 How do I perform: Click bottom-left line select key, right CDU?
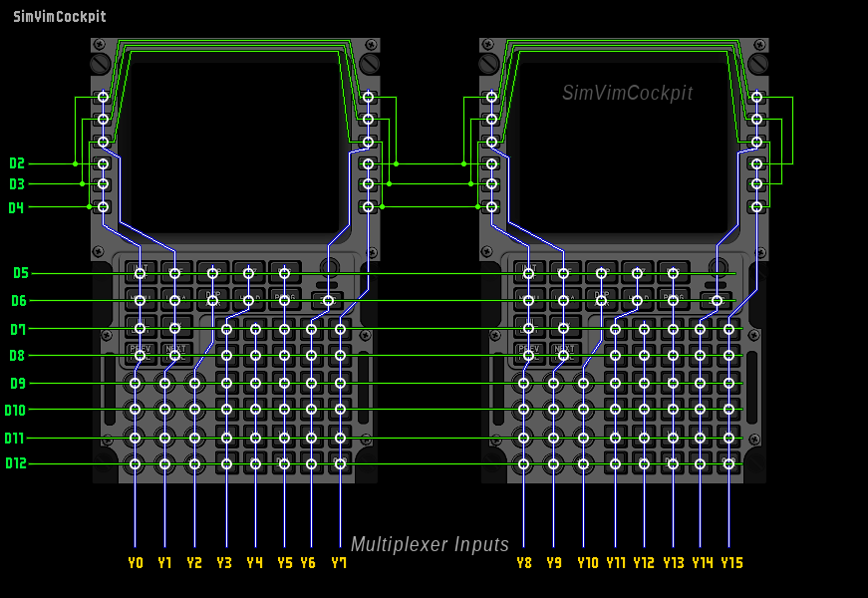(490, 206)
